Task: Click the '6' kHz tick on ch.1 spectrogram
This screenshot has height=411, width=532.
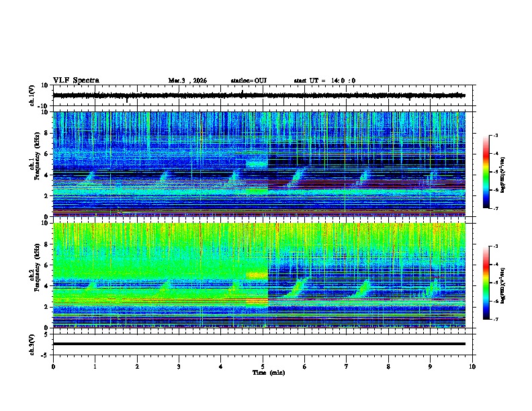Action: pos(46,154)
